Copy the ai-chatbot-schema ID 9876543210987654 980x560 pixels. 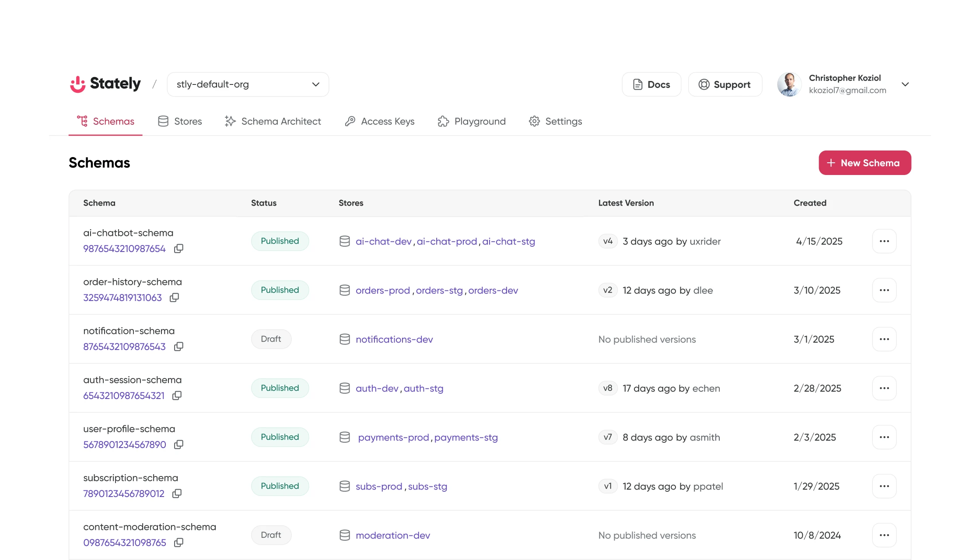click(x=178, y=248)
